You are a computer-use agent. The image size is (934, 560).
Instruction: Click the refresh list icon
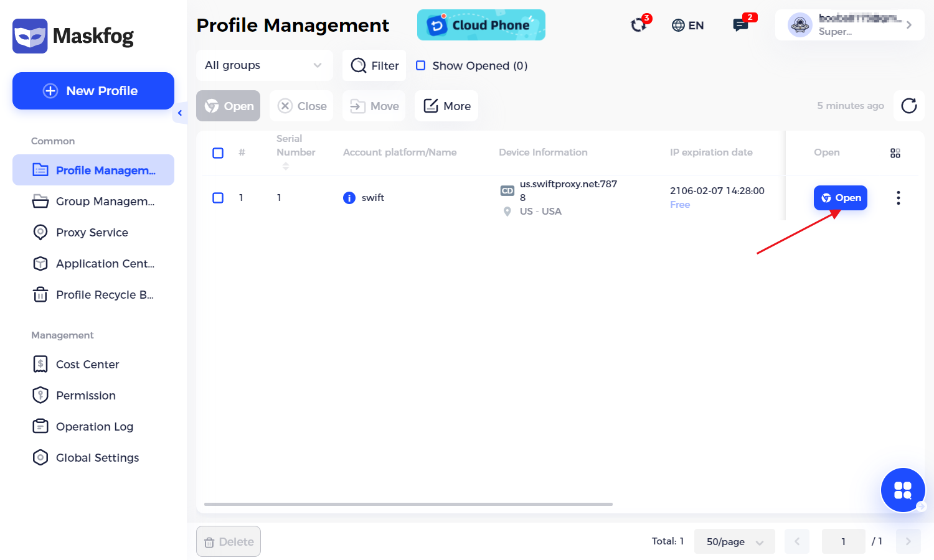point(908,106)
